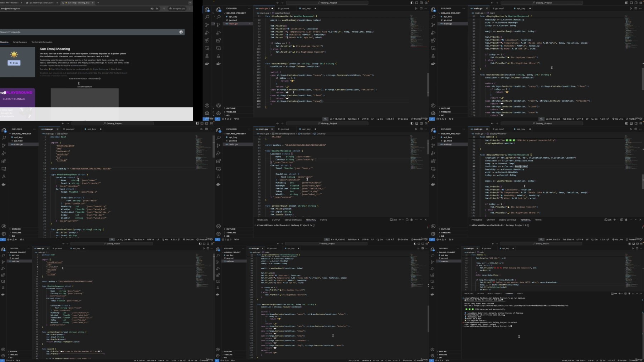
Task: Run Go file in the apiKey breadcrumb window
Action: 201,129
